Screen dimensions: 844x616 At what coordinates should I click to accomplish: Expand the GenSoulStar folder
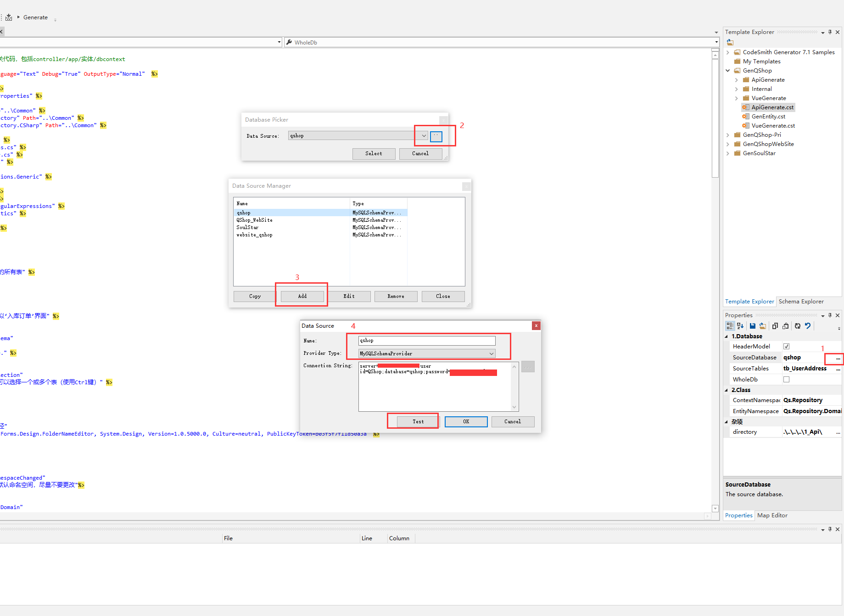(x=728, y=153)
